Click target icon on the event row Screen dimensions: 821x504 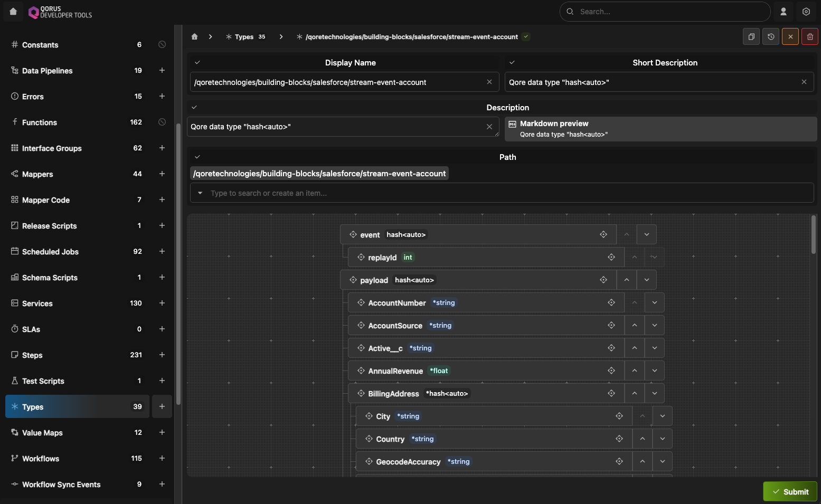point(603,234)
